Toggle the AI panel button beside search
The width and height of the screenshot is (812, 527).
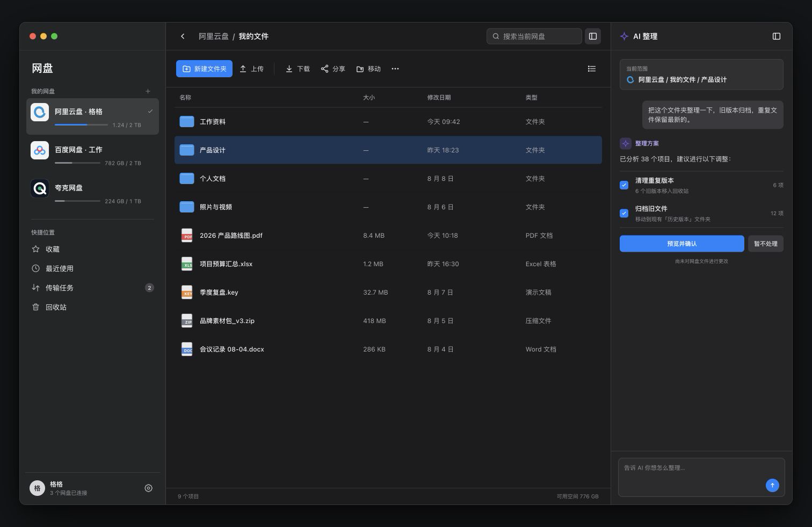tap(593, 36)
